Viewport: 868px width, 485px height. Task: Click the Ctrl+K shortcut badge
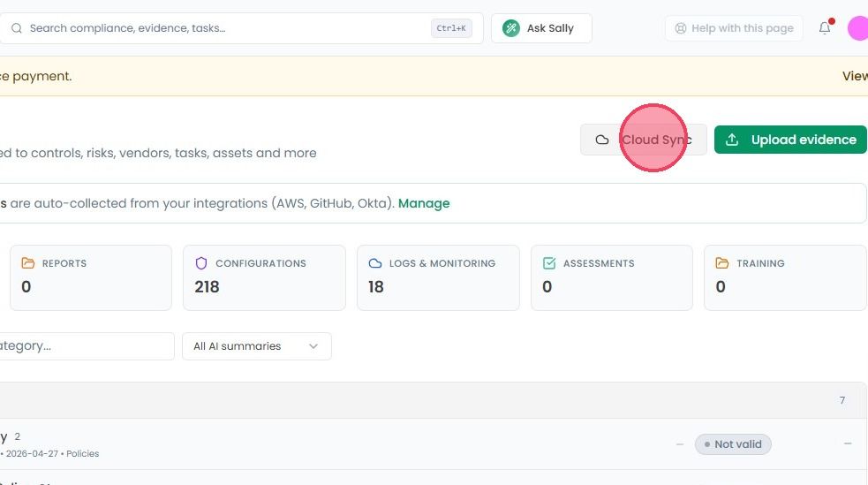click(x=451, y=28)
